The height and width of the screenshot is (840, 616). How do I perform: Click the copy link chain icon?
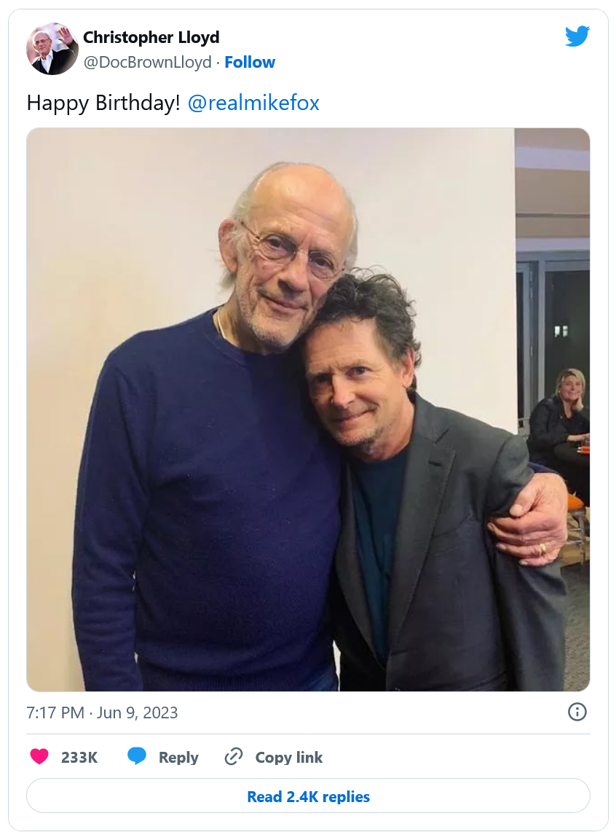pyautogui.click(x=233, y=757)
